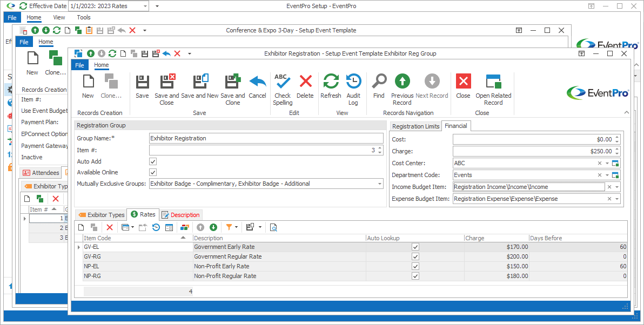Viewport: 644px width, 325px height.
Task: Open the View menu in EventPro Setup
Action: pyautogui.click(x=59, y=17)
